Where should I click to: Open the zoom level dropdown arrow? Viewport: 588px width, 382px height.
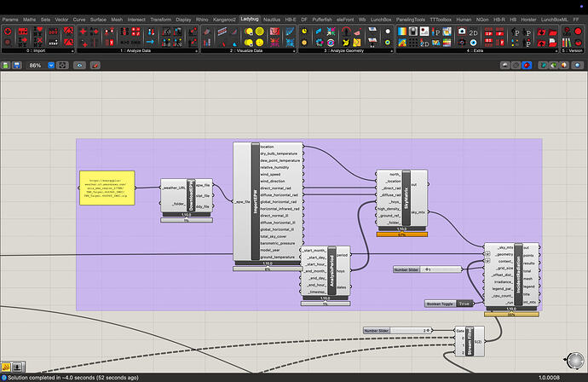click(x=51, y=66)
